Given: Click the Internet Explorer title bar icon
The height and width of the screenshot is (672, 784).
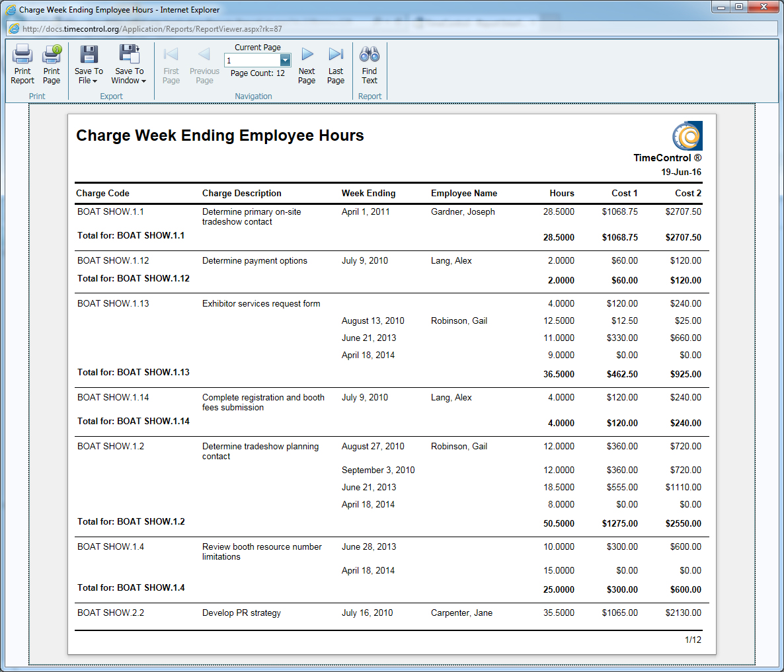Looking at the screenshot, I should pyautogui.click(x=11, y=9).
